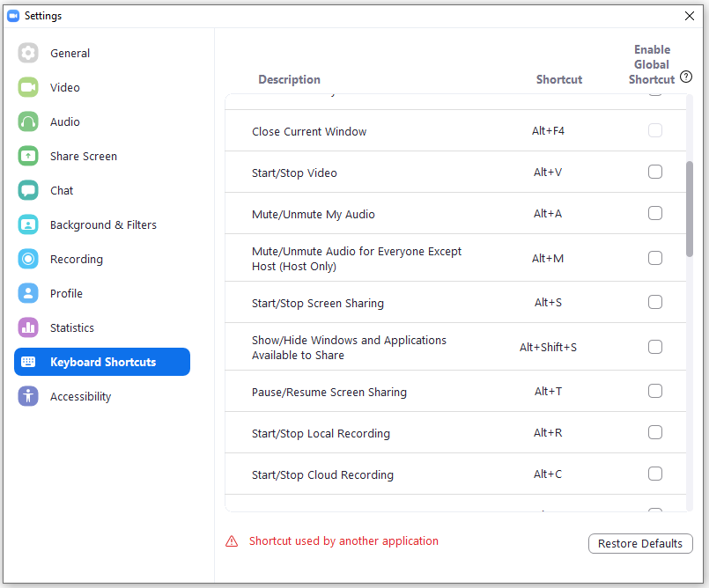The width and height of the screenshot is (709, 588).
Task: Open Share Screen settings
Action: (x=102, y=156)
